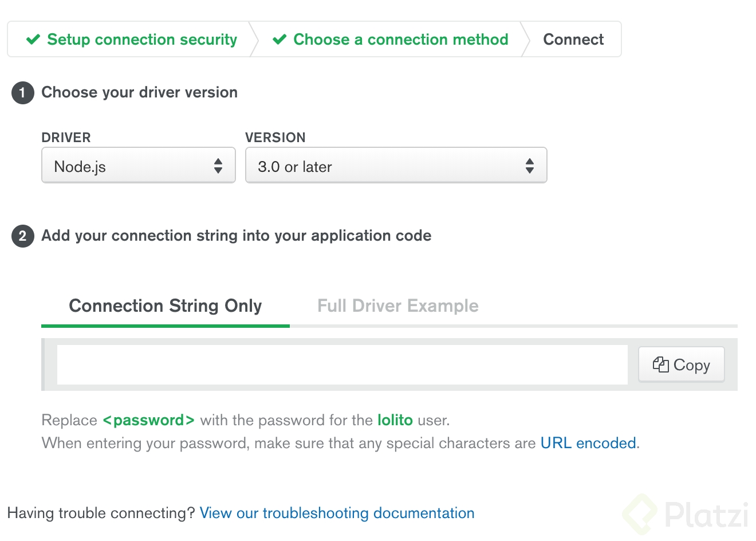Viewport: 756px width, 541px height.
Task: Open the View our troubleshooting documentation link
Action: pos(337,513)
